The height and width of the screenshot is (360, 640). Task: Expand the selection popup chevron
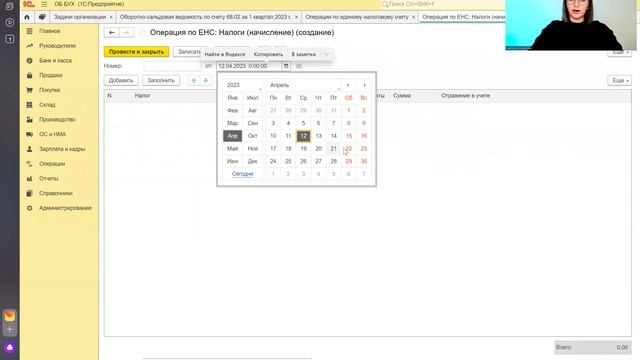pos(326,54)
